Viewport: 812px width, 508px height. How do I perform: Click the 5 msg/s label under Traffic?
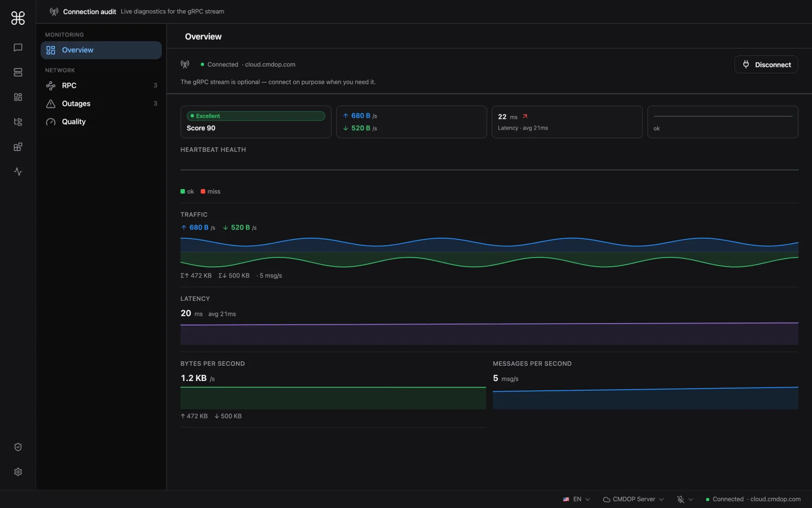[270, 276]
